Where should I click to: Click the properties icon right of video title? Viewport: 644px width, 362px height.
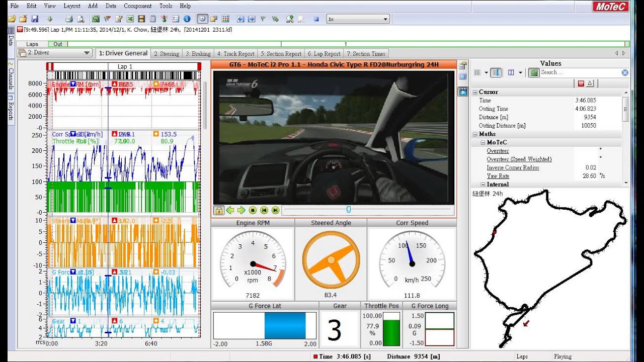pyautogui.click(x=462, y=65)
